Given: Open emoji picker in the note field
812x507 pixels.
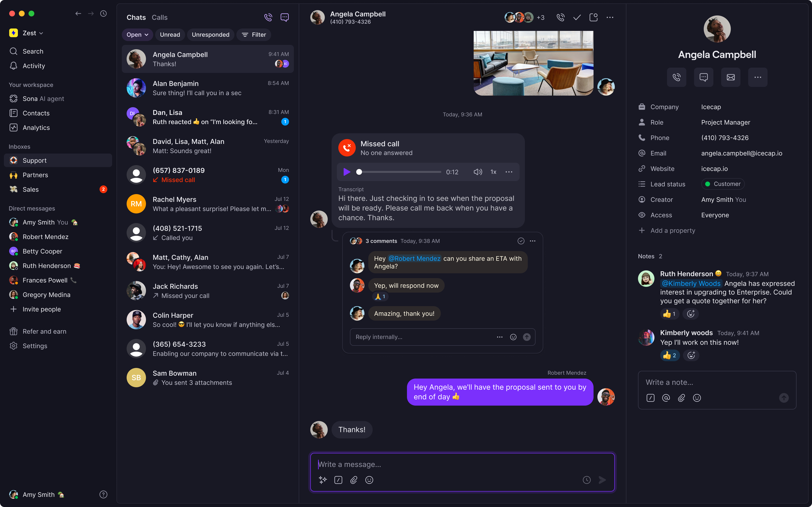Looking at the screenshot, I should point(697,398).
